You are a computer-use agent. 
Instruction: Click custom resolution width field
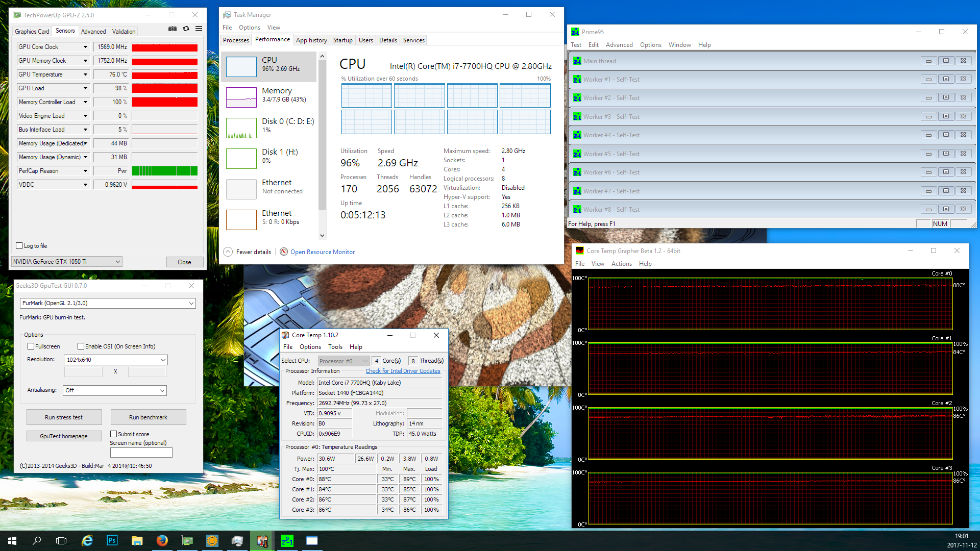pos(83,372)
